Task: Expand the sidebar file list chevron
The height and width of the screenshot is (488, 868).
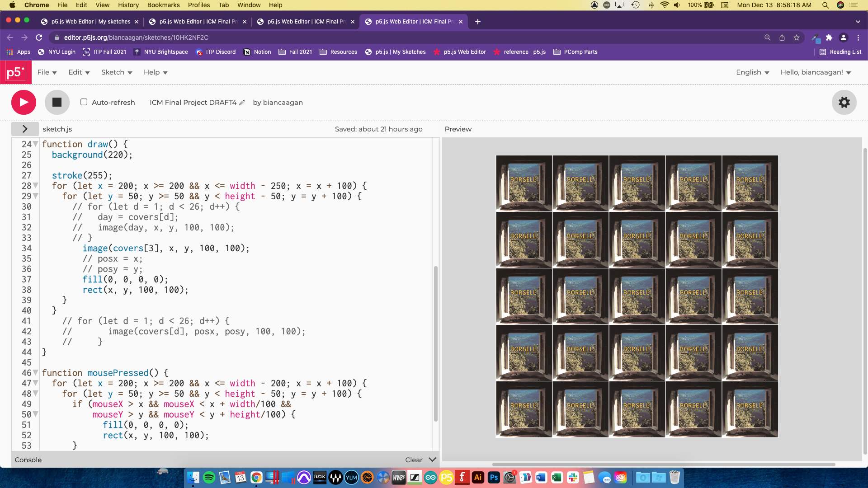Action: coord(25,129)
